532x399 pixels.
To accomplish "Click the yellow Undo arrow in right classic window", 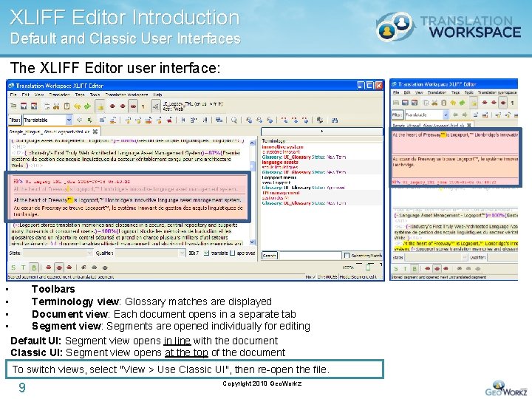I will pos(453,103).
